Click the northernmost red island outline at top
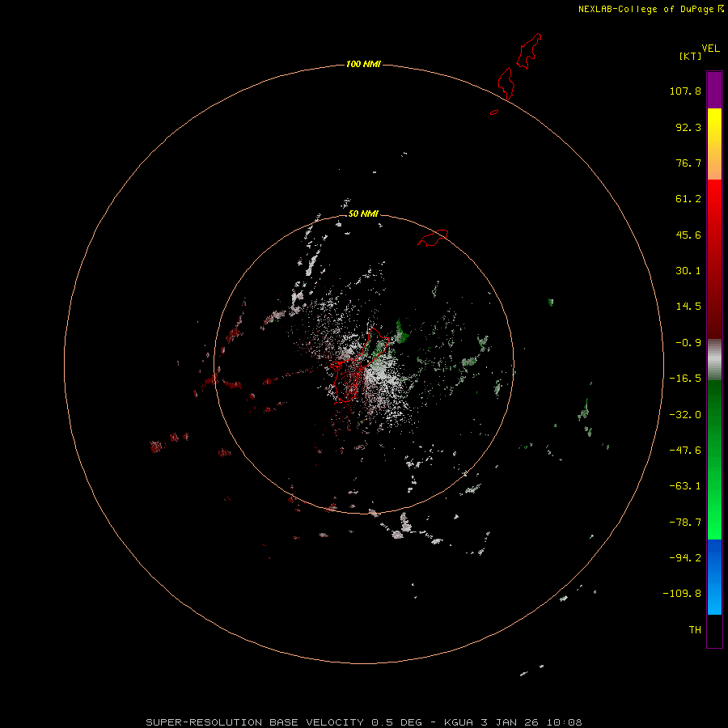Image resolution: width=728 pixels, height=728 pixels. (x=529, y=51)
